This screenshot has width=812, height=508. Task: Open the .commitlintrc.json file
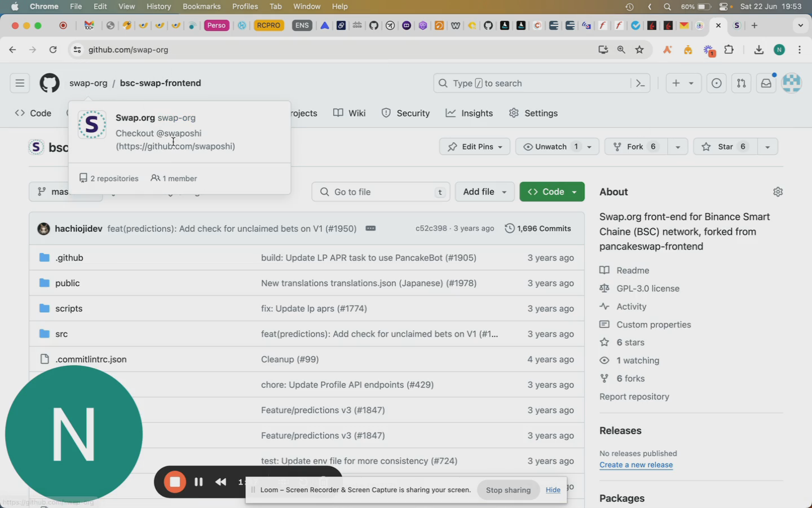click(x=91, y=360)
